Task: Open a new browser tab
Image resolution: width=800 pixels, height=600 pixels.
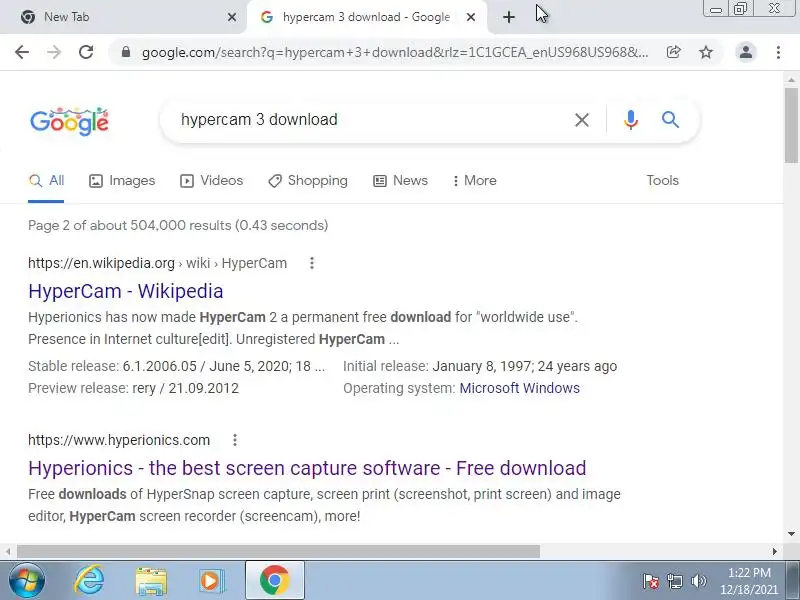Action: 509,17
